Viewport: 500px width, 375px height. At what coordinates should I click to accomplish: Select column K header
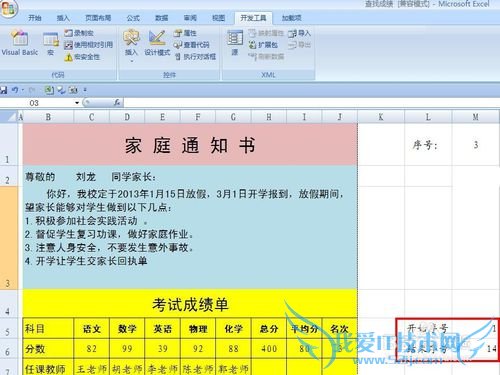point(381,117)
